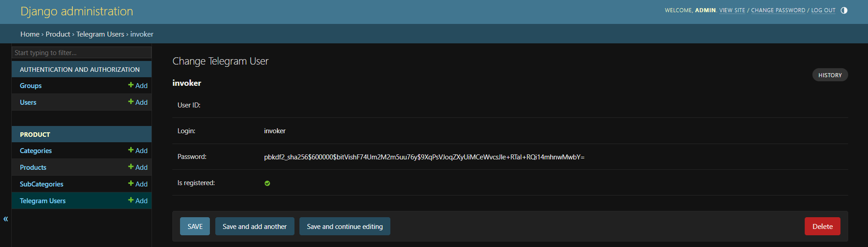Click the Add link for Products
The height and width of the screenshot is (247, 868).
point(138,167)
